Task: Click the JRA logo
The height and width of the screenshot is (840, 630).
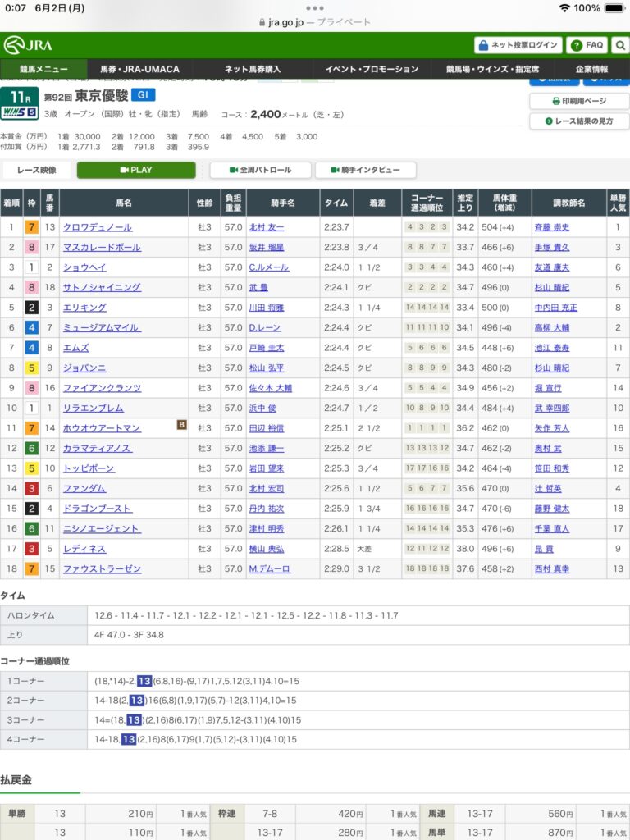Action: pyautogui.click(x=29, y=45)
